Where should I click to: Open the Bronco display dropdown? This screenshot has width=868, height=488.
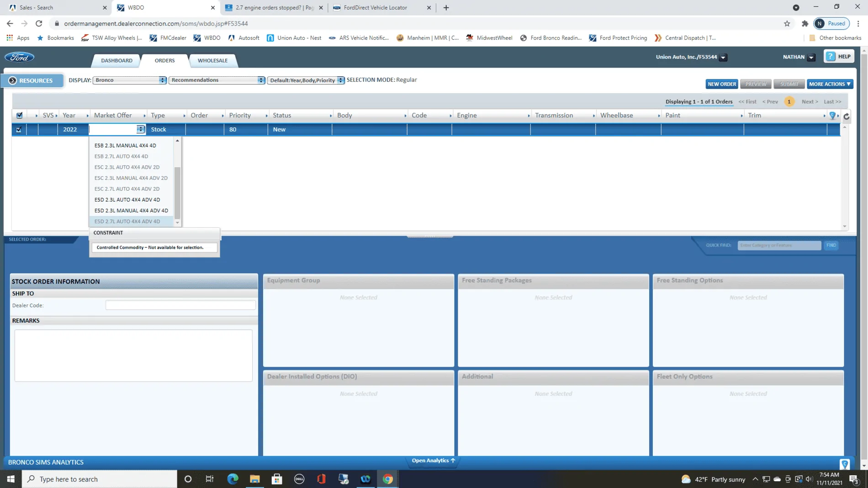tap(129, 80)
